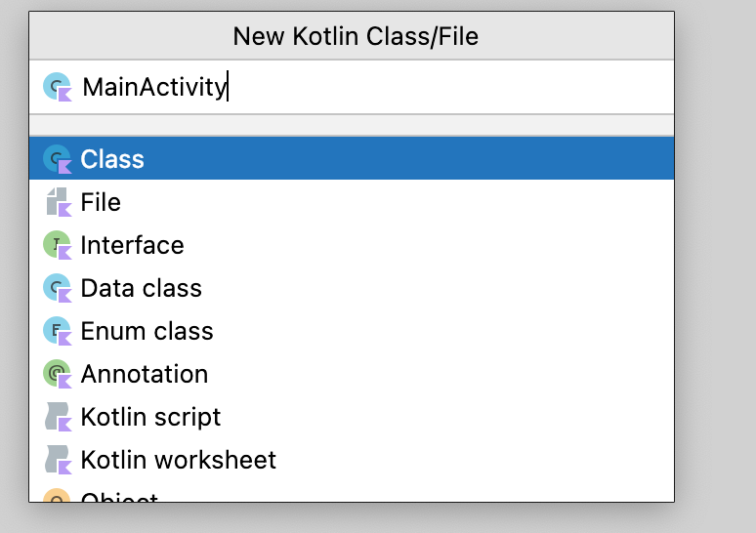Image resolution: width=756 pixels, height=533 pixels.
Task: Choose Enum class from list
Action: click(147, 331)
